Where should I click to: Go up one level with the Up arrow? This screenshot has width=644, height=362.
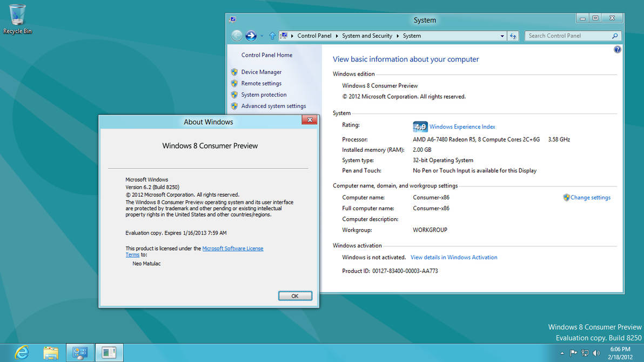click(x=272, y=36)
